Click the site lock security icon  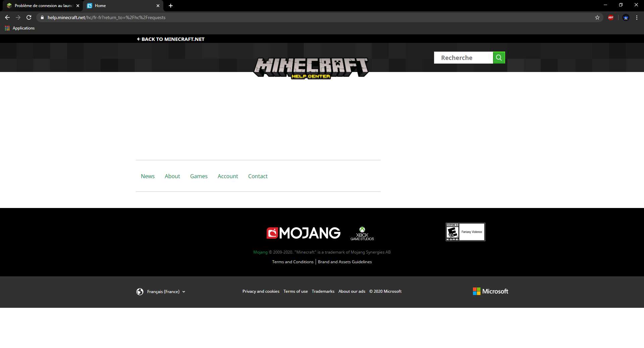pyautogui.click(x=42, y=17)
